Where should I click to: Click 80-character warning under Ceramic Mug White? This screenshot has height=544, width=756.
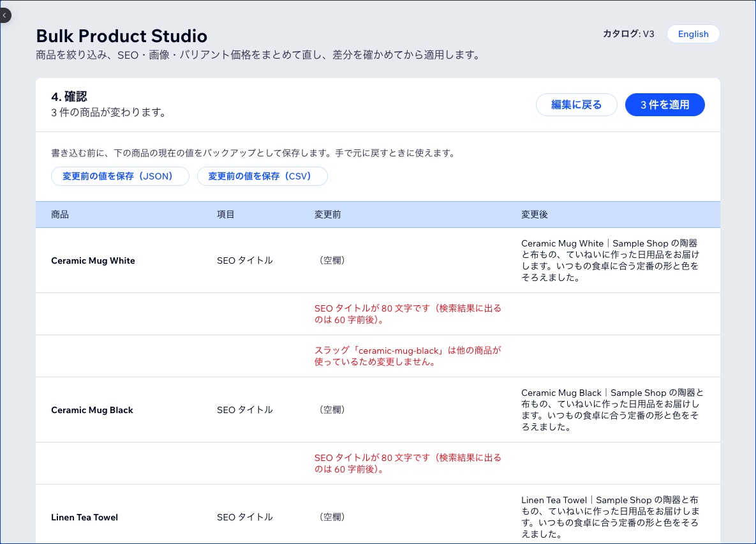click(x=408, y=314)
